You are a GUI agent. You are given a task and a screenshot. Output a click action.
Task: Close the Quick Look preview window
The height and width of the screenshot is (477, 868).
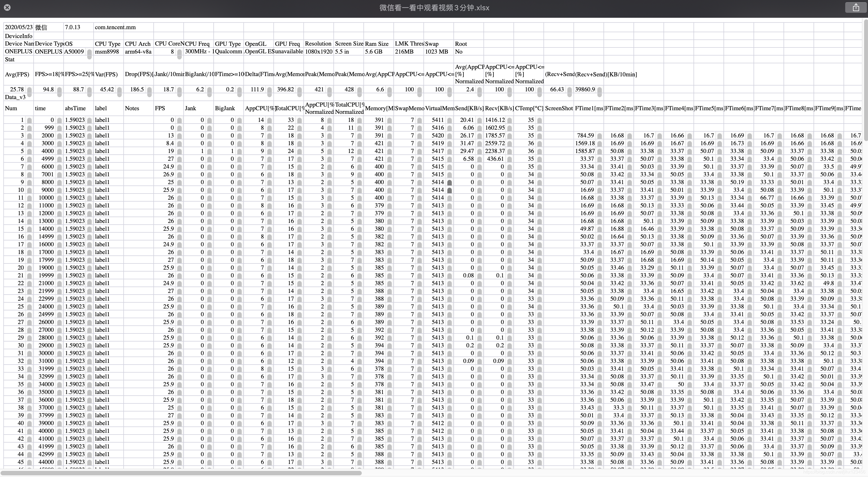(7, 7)
